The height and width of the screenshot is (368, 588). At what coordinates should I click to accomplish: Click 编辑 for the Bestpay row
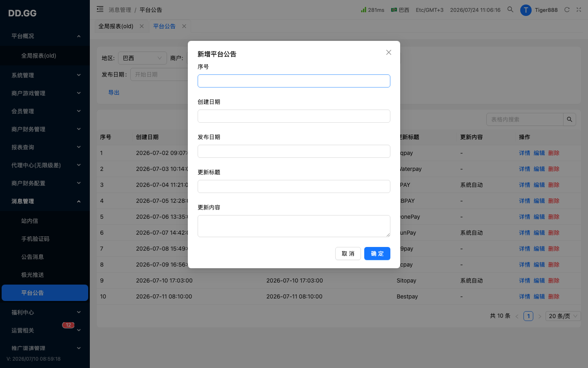coord(539,296)
